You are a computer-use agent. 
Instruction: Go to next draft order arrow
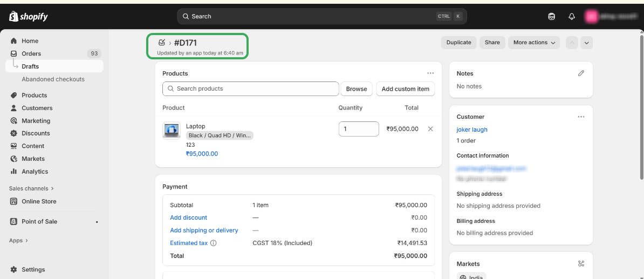click(587, 43)
